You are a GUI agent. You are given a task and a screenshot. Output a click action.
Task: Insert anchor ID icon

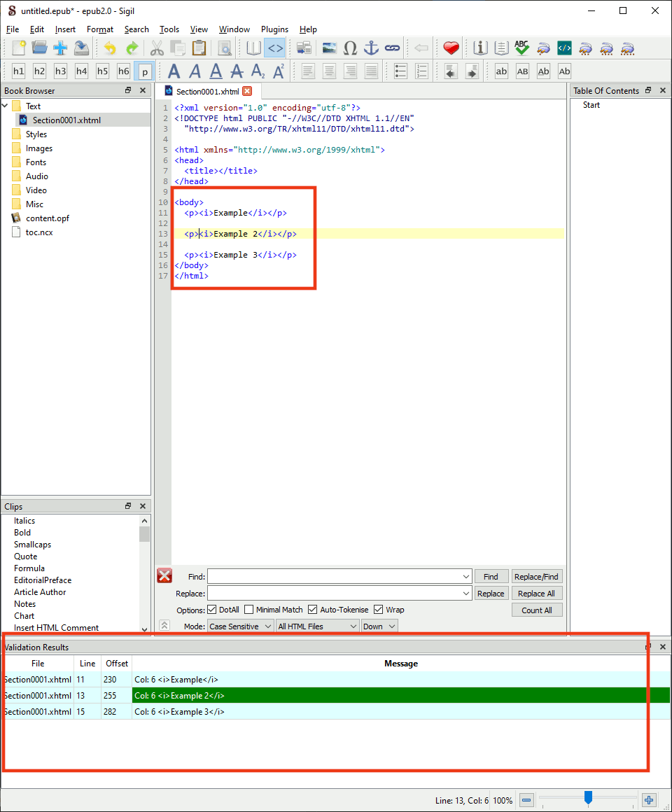[x=371, y=48]
